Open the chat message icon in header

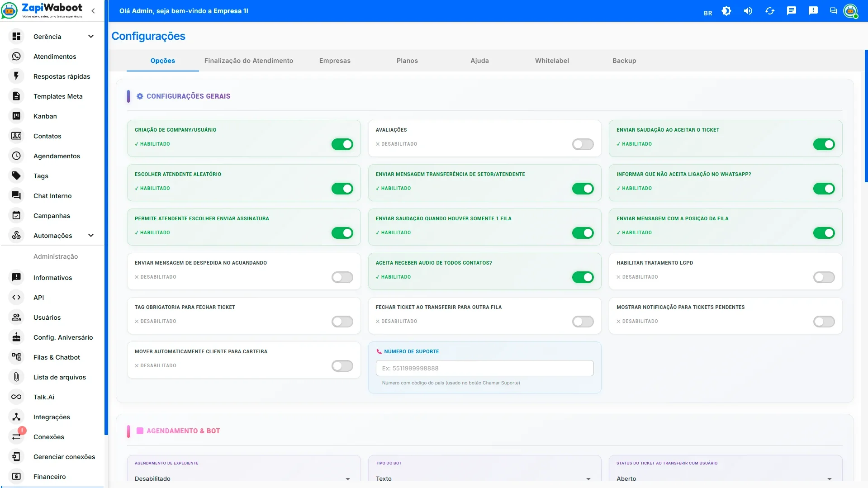tap(792, 11)
